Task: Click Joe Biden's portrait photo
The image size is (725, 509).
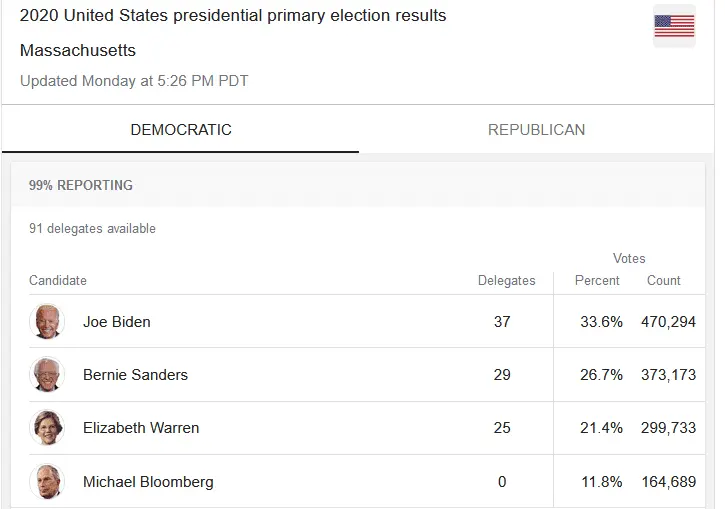Action: (47, 322)
